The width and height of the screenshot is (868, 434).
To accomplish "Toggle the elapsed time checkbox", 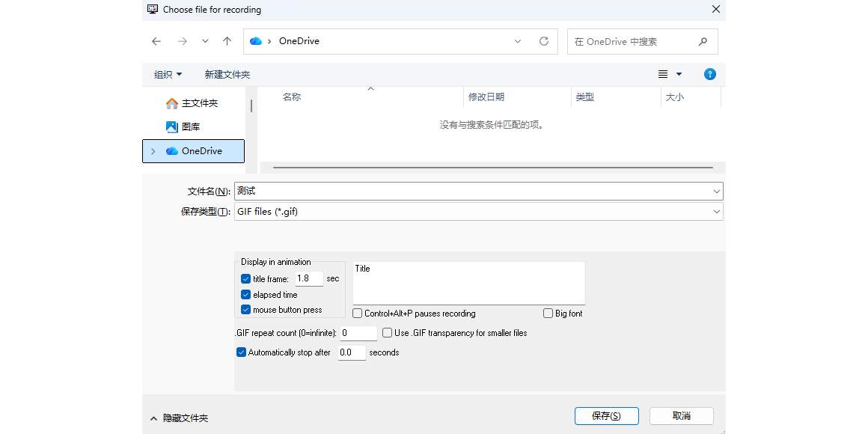I will [x=245, y=294].
